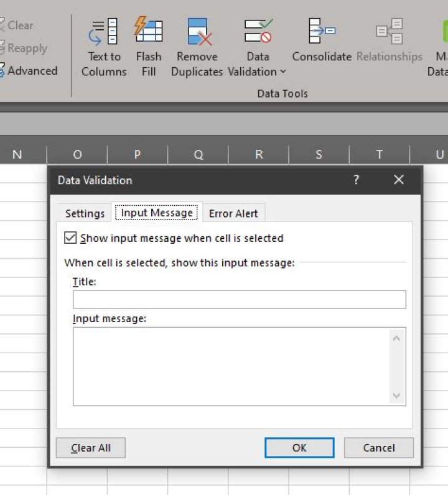This screenshot has height=495, width=448.
Task: Click the Data Validation ribbon icon
Action: [x=258, y=32]
